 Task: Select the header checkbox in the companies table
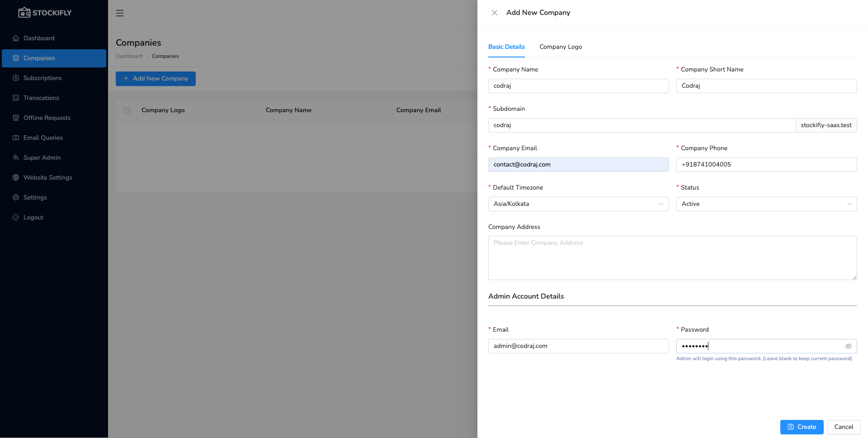click(x=127, y=110)
